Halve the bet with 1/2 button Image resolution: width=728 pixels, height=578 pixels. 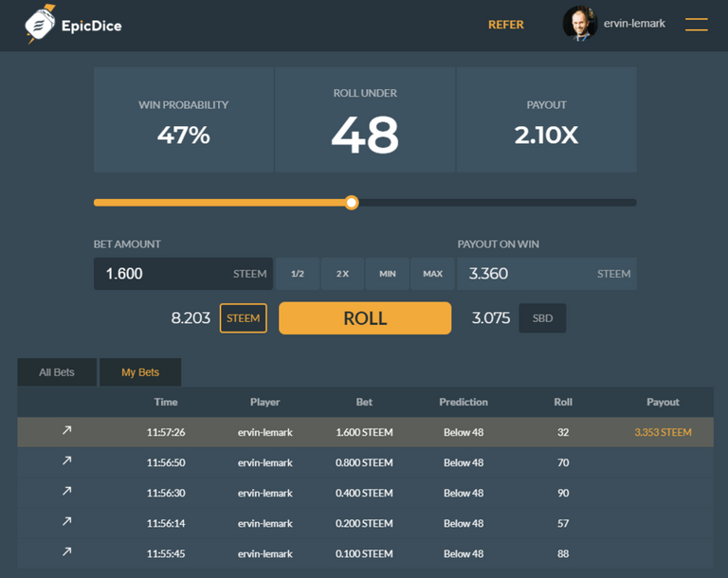298,274
